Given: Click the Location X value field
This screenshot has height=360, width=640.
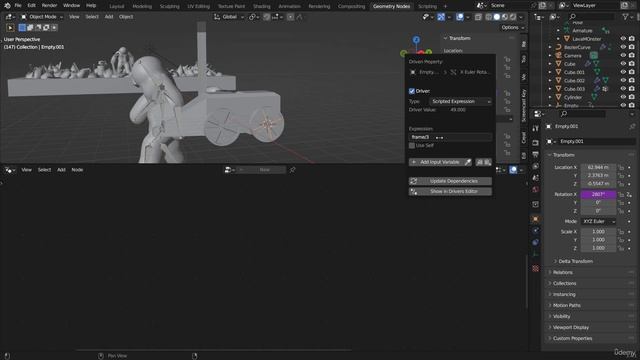Looking at the screenshot, I should point(598,167).
